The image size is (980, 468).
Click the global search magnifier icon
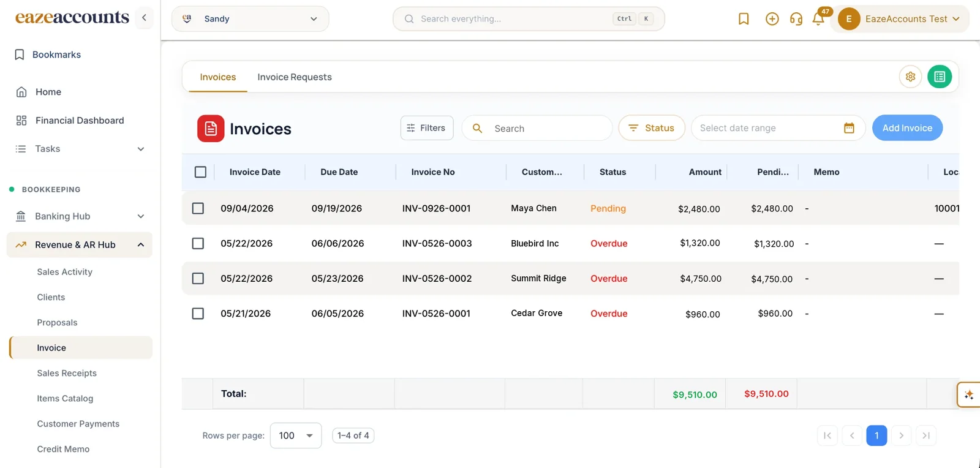pyautogui.click(x=409, y=19)
